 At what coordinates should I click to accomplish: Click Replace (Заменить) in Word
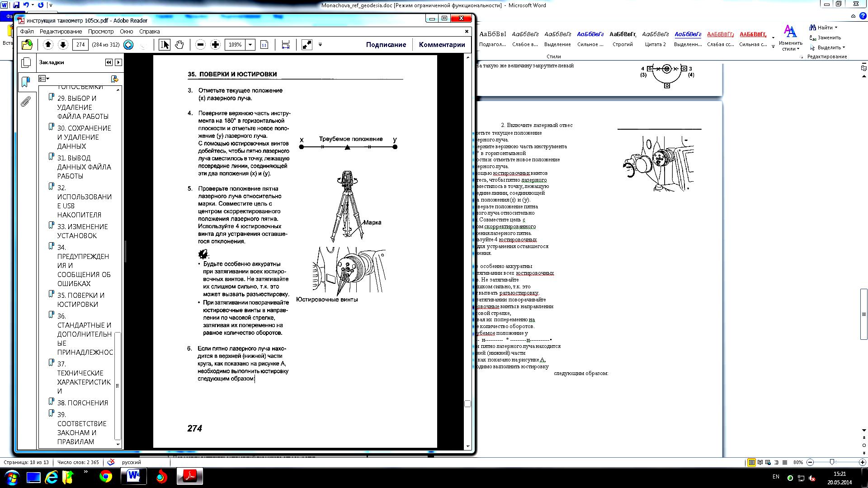point(825,38)
